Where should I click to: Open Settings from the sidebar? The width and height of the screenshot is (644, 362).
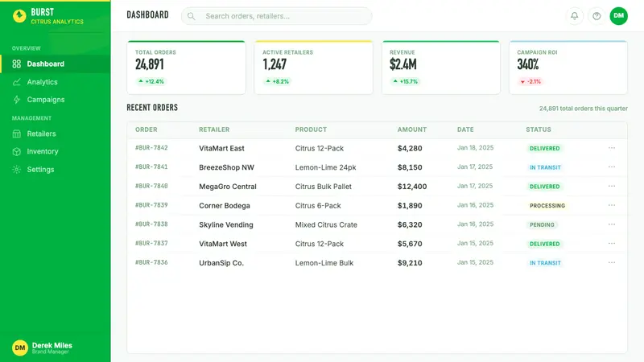[x=56, y=170]
